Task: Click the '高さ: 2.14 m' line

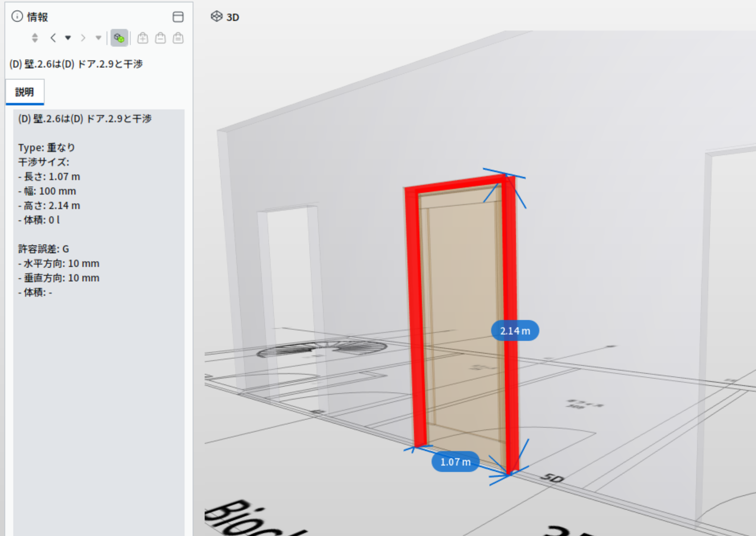Action: click(x=49, y=205)
